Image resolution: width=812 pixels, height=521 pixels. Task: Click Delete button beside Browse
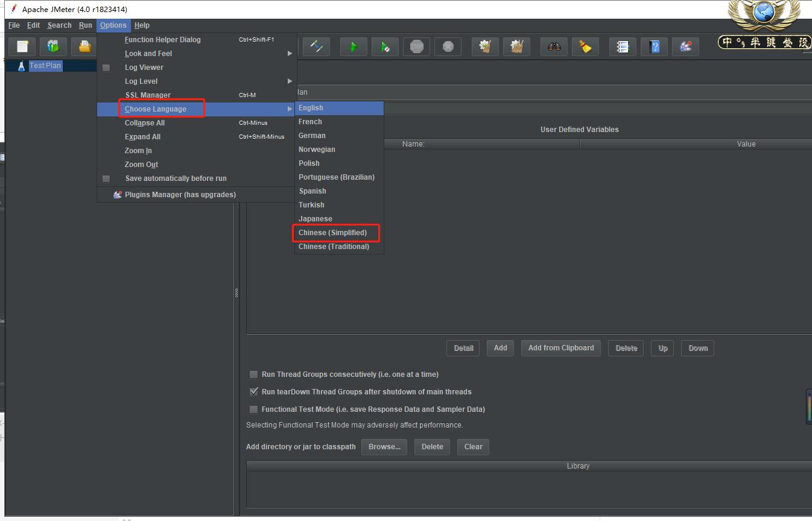(432, 447)
